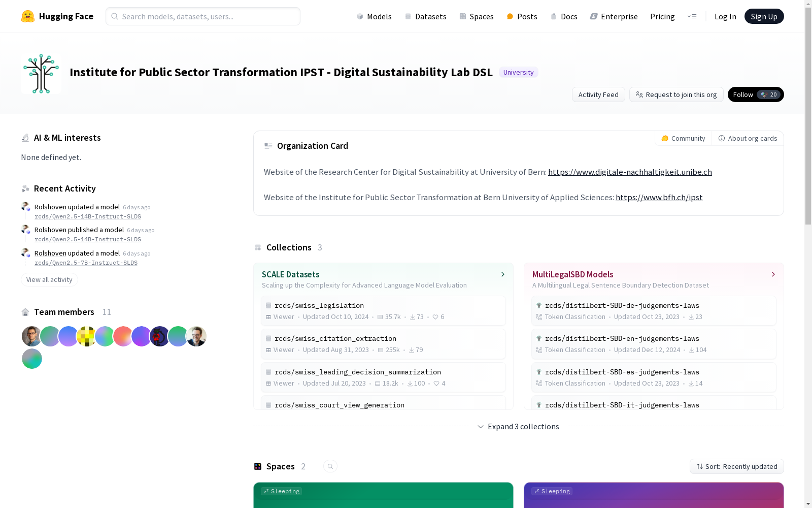Image resolution: width=812 pixels, height=508 pixels.
Task: Open the digitale-nachhaltigkeit.unibe.ch link
Action: pyautogui.click(x=630, y=172)
